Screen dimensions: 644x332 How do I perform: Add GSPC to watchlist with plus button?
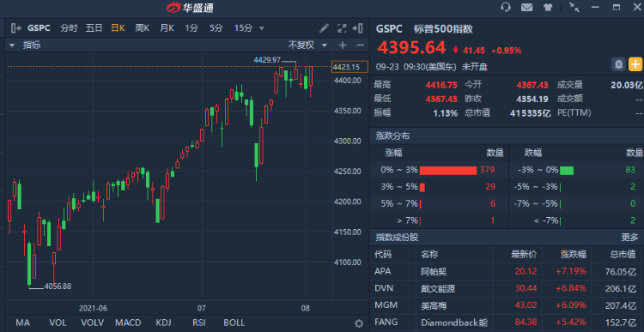(635, 64)
